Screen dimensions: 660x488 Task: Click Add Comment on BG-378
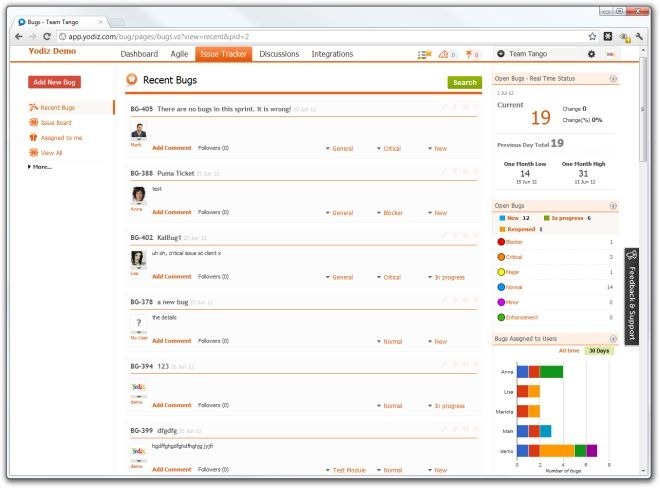point(172,341)
